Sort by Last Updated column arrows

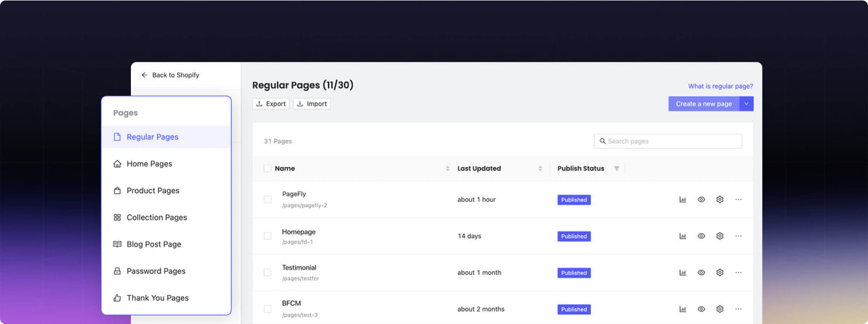click(540, 169)
